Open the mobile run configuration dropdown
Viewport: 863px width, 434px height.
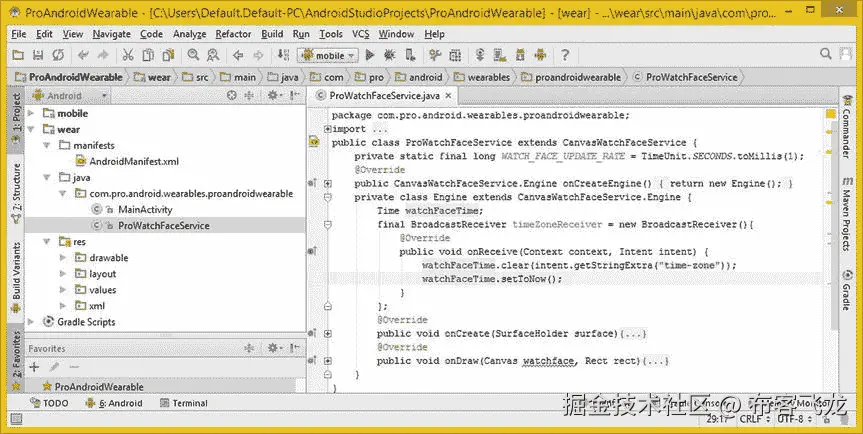pyautogui.click(x=328, y=55)
